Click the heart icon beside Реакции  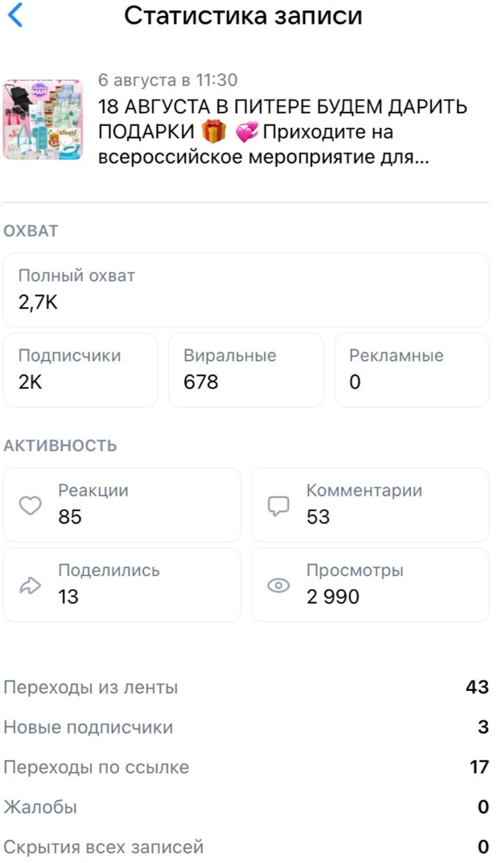click(x=30, y=506)
